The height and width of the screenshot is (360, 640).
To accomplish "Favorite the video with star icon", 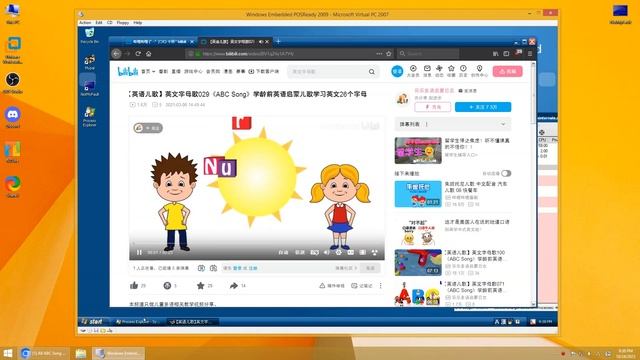I will (x=200, y=285).
